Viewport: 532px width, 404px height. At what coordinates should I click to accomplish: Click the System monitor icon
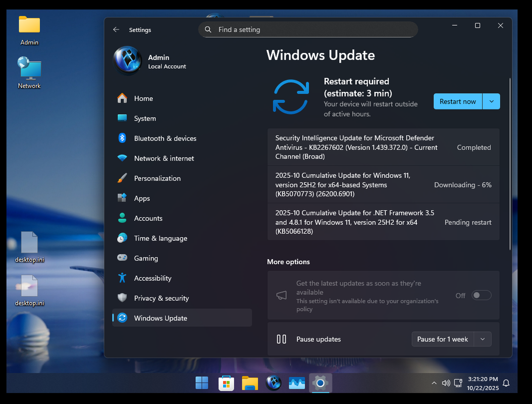pos(122,118)
